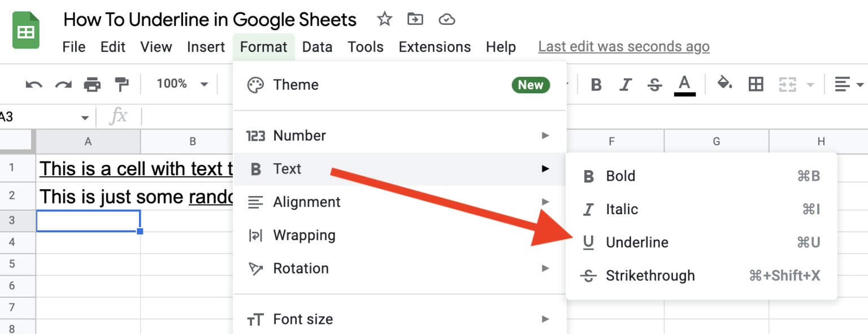The image size is (868, 334).
Task: Open the Print icon
Action: pyautogui.click(x=92, y=84)
